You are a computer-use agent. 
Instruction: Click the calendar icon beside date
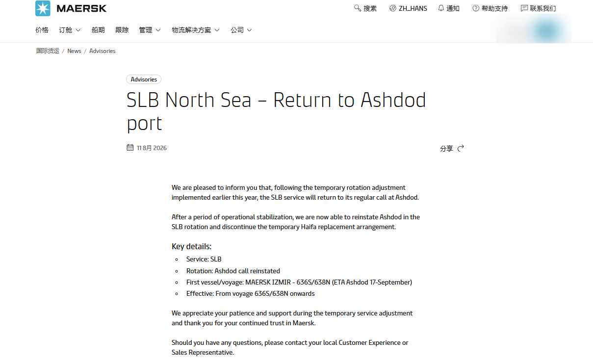130,148
